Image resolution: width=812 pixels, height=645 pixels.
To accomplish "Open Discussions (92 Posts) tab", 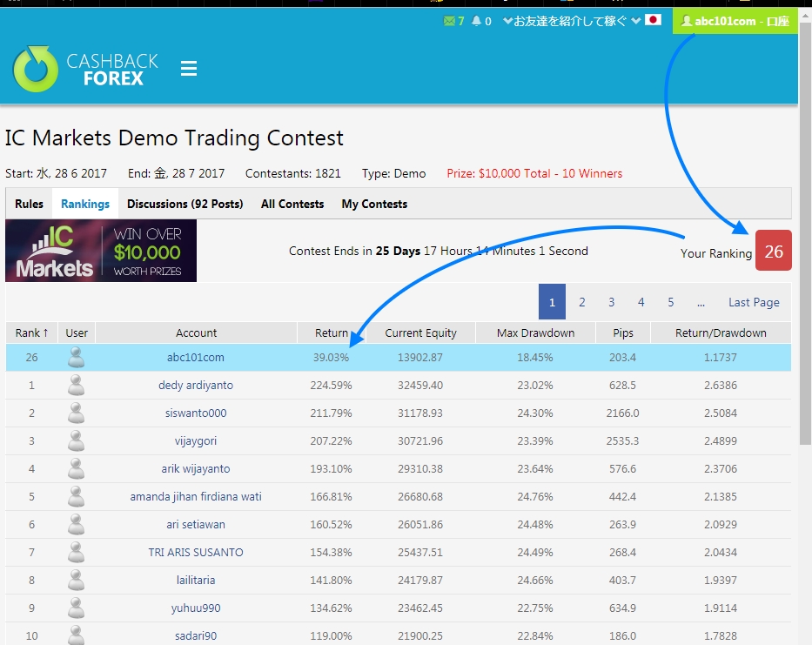I will pyautogui.click(x=185, y=205).
